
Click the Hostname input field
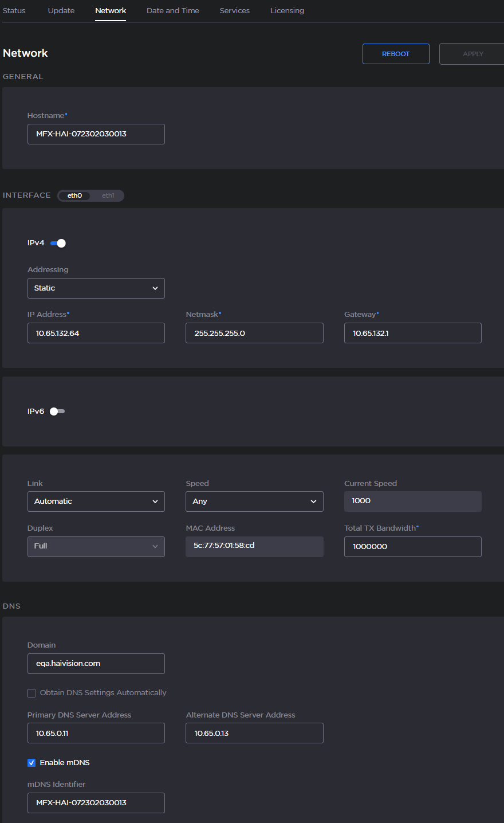tap(96, 134)
